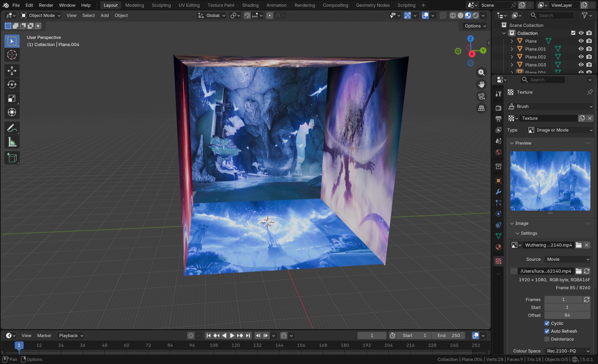
Task: Hide Plane in viewport with eye icon
Action: [x=581, y=41]
